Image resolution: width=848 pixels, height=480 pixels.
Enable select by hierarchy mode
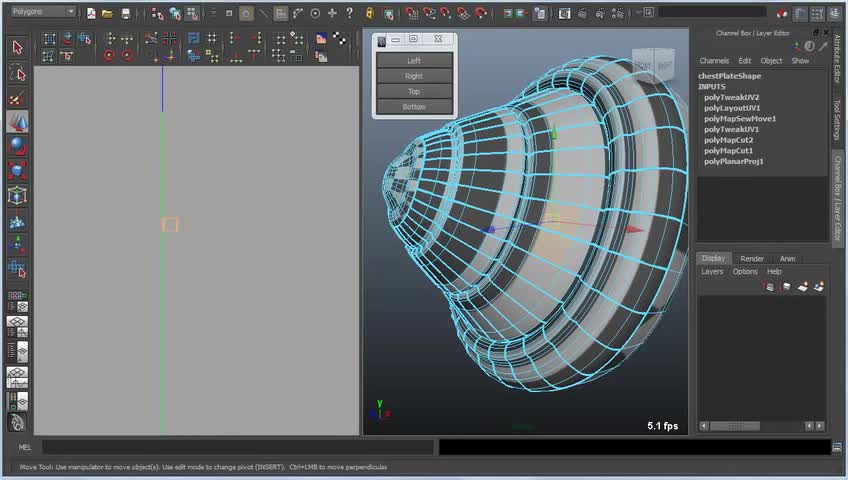(157, 14)
